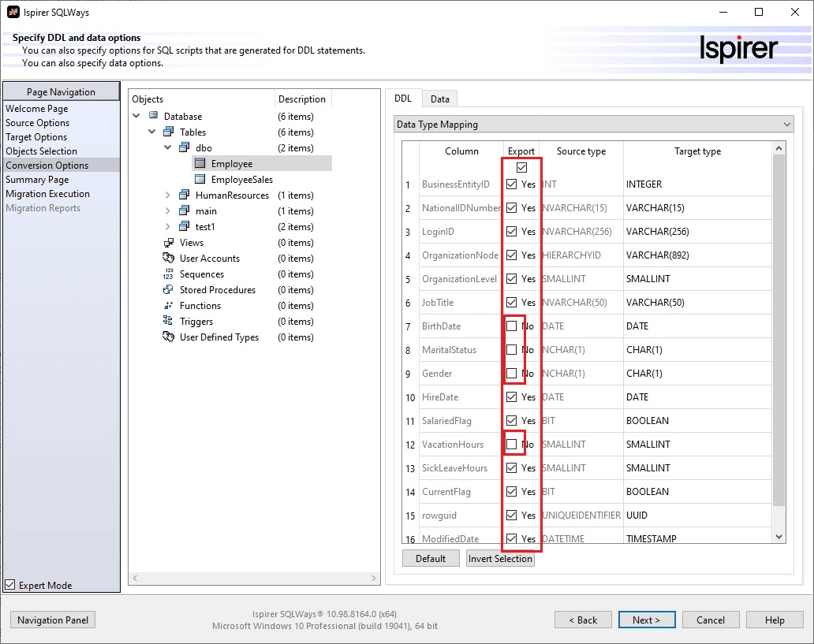Open the Data Type Mapping dropdown
814x644 pixels.
pos(787,125)
